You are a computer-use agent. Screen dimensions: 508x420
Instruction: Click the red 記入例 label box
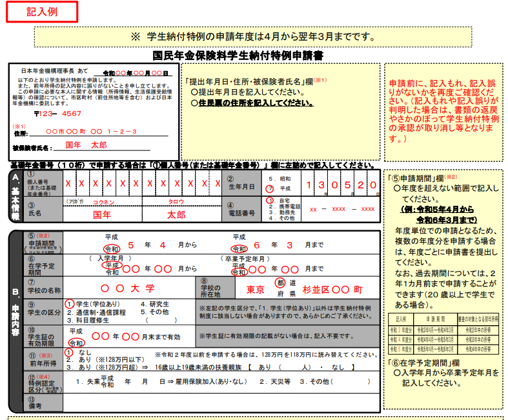pos(42,12)
